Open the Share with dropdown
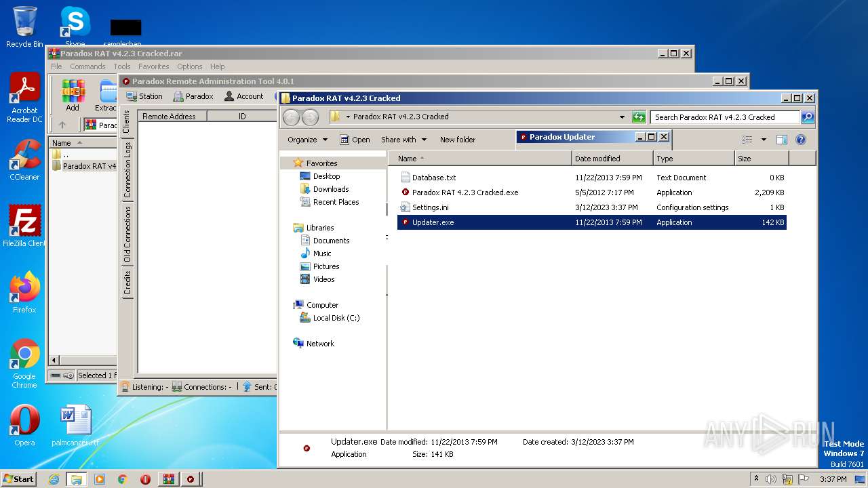This screenshot has height=488, width=868. (x=404, y=140)
